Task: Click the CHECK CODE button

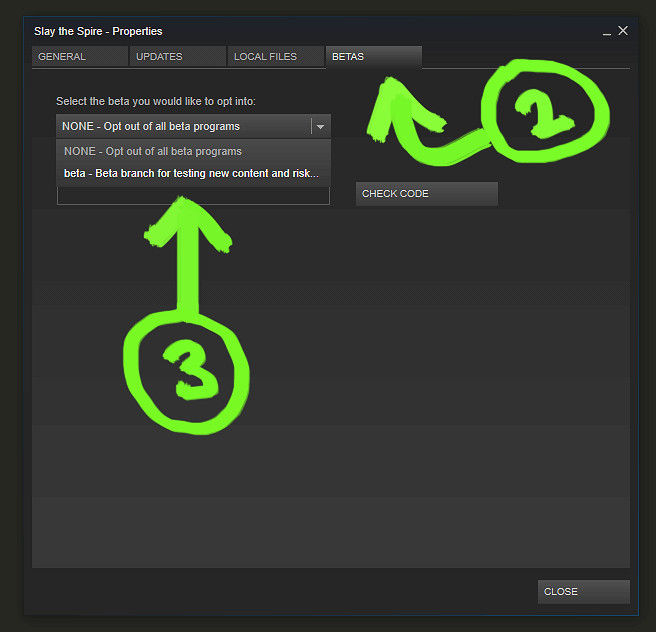Action: pos(427,194)
